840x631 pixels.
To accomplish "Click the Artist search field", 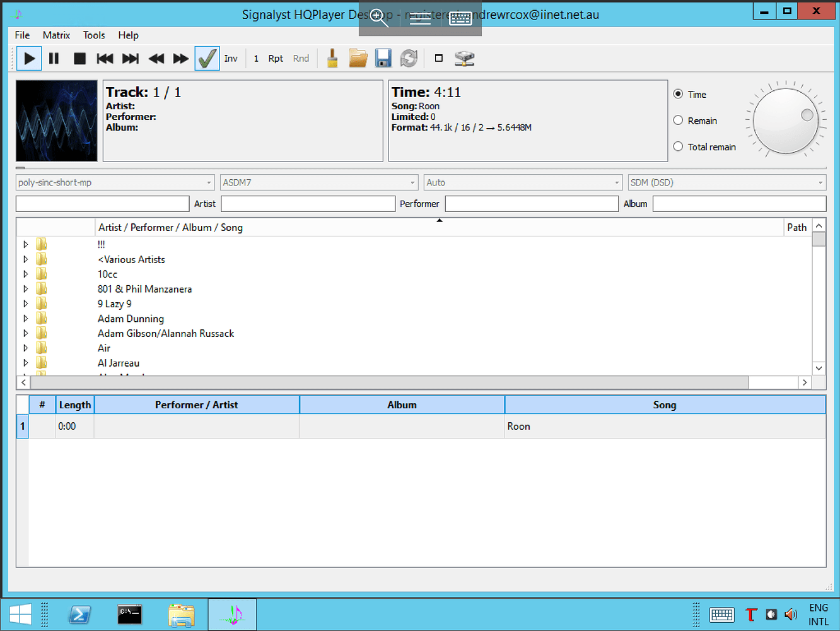I will (308, 203).
